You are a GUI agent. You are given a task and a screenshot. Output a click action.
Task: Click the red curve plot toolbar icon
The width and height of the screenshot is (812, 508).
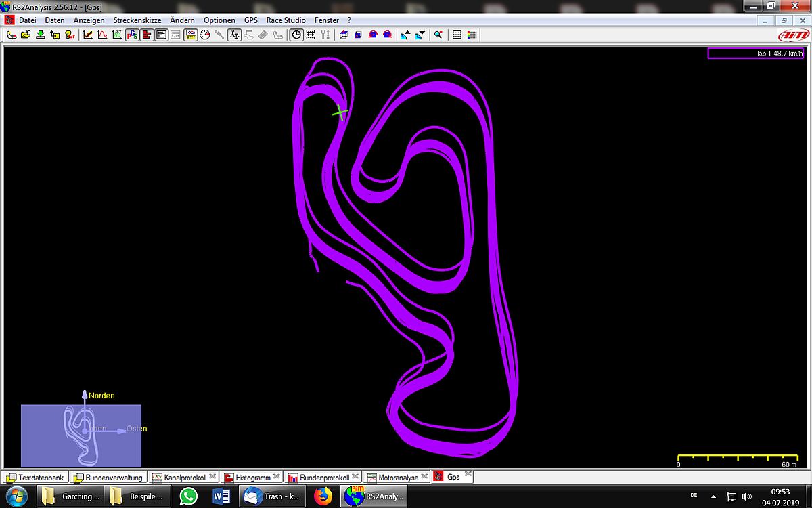click(x=102, y=35)
